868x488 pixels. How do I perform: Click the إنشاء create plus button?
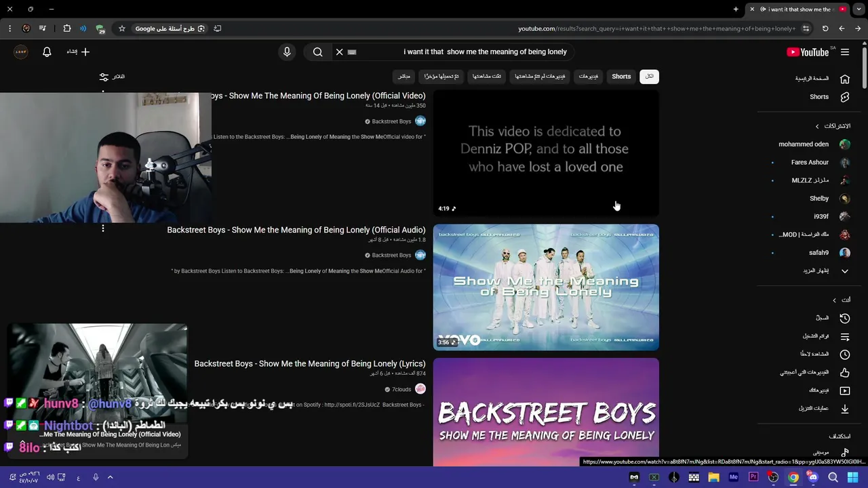78,52
